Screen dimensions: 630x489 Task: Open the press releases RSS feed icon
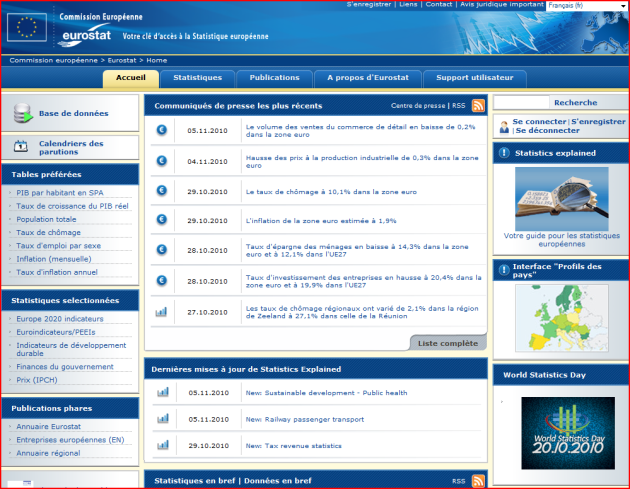[478, 106]
